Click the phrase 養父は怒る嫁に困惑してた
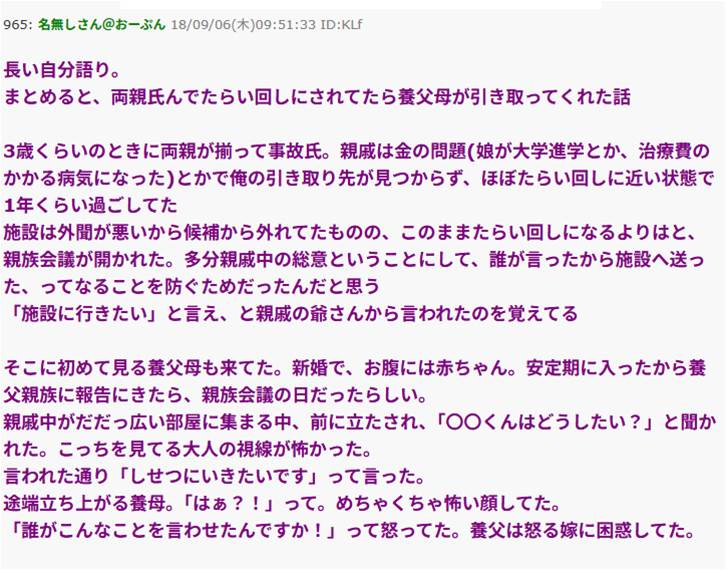The width and height of the screenshot is (726, 570). click(577, 531)
